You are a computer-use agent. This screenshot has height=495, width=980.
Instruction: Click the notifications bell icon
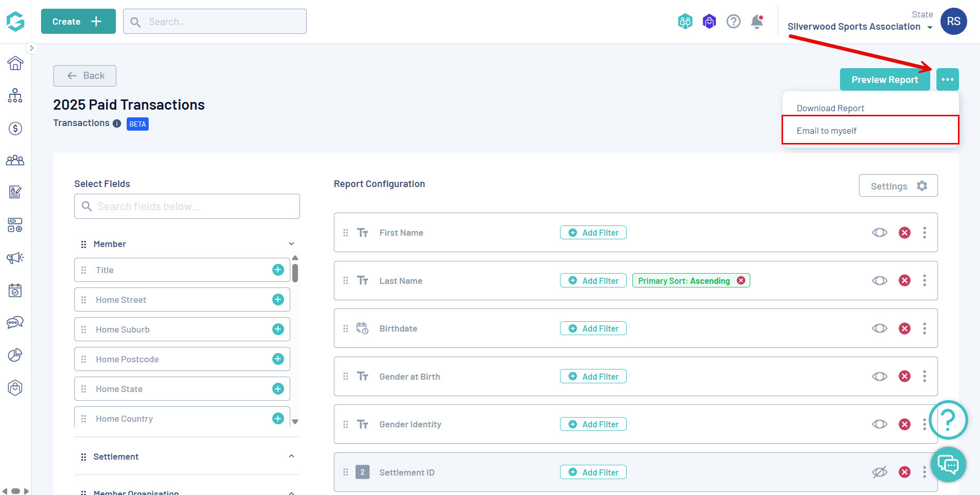click(757, 22)
